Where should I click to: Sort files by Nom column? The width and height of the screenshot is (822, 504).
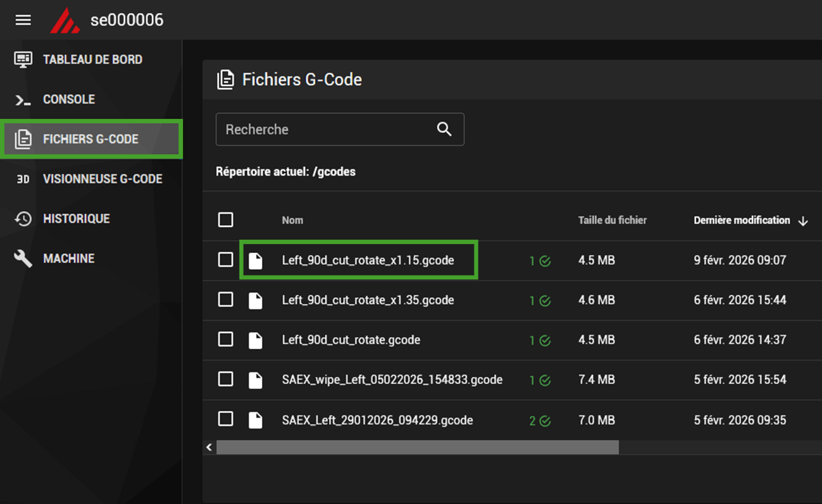pos(292,220)
